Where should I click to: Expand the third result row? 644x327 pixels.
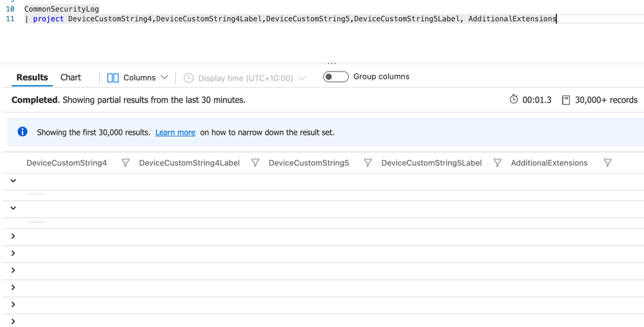[x=13, y=237]
